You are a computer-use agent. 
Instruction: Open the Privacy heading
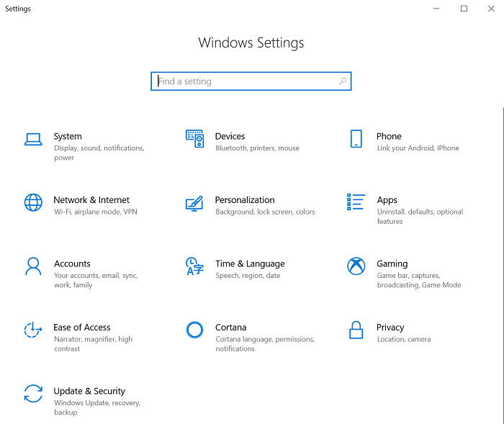point(390,328)
